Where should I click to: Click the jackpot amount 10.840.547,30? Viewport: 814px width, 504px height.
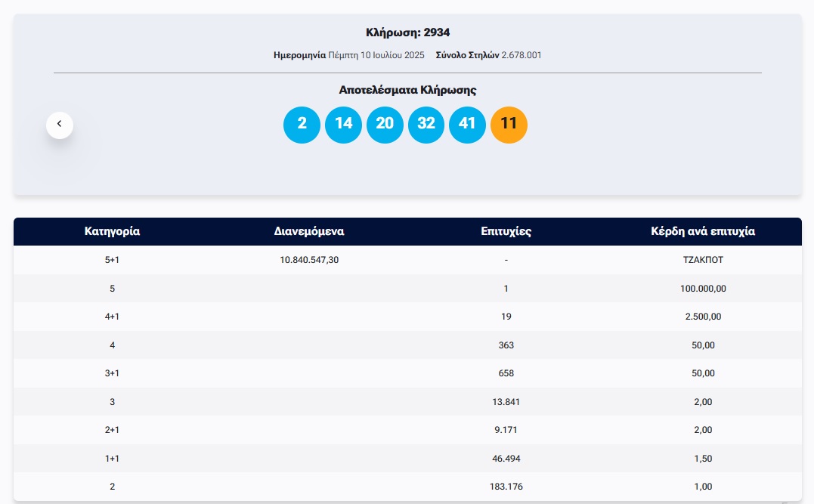(308, 260)
